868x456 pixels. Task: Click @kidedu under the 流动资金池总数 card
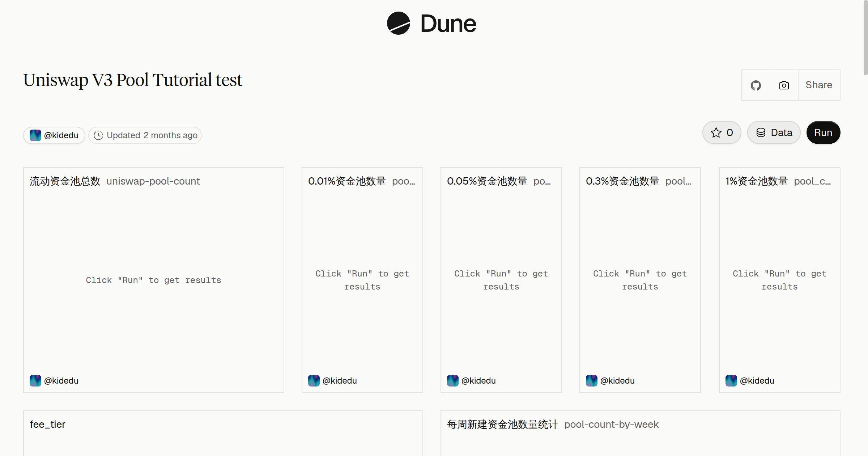click(61, 381)
